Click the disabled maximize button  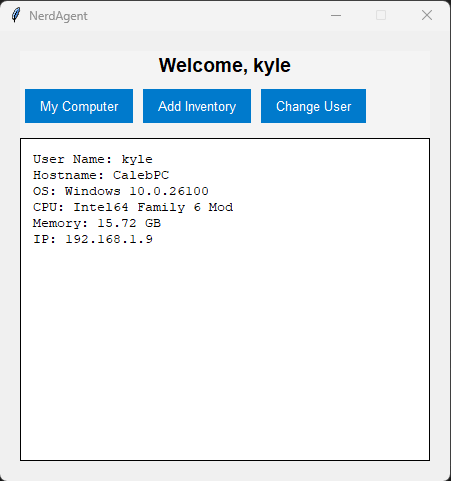[x=381, y=15]
